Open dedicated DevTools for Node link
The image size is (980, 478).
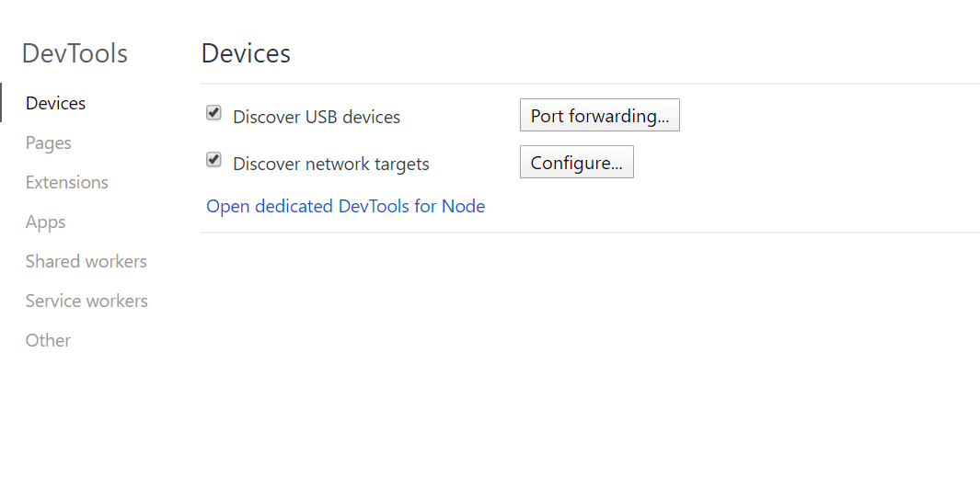[345, 206]
